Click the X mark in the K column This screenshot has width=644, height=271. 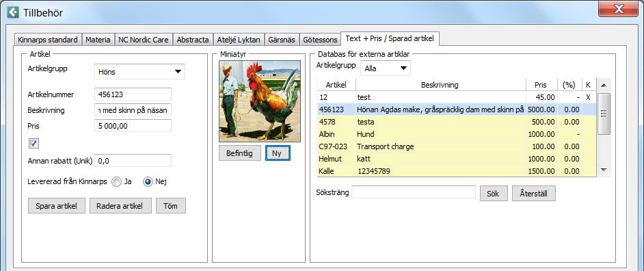[x=588, y=97]
